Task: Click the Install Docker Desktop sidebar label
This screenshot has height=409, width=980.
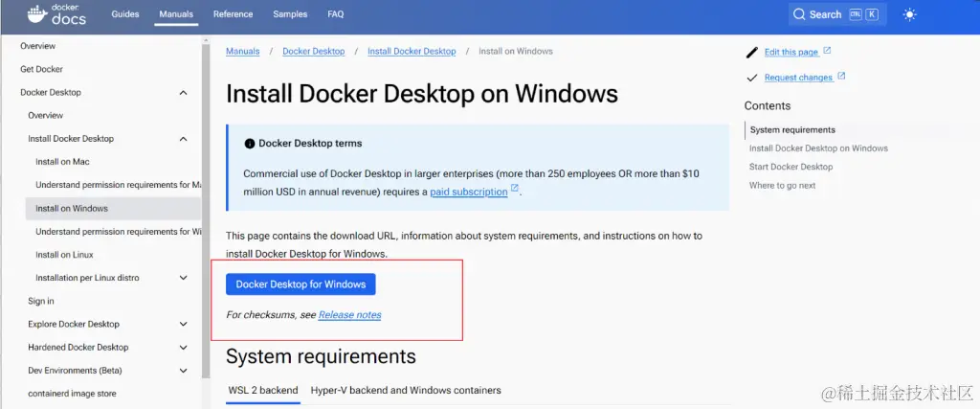Action: [x=71, y=139]
